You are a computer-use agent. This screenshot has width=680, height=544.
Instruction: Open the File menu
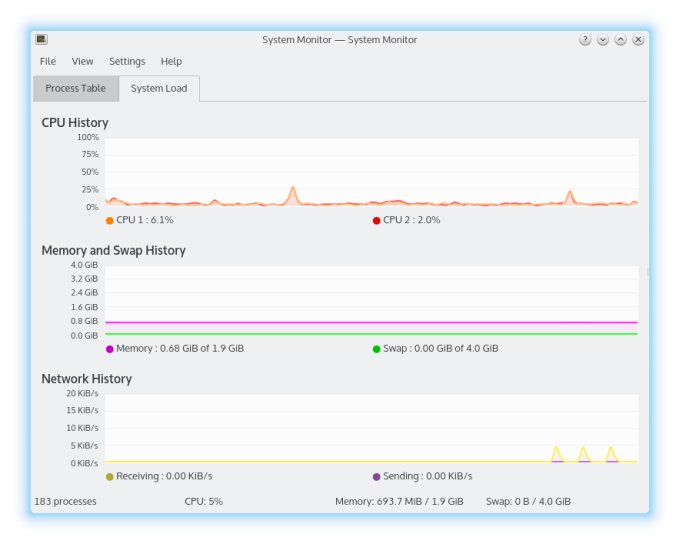[x=48, y=62]
